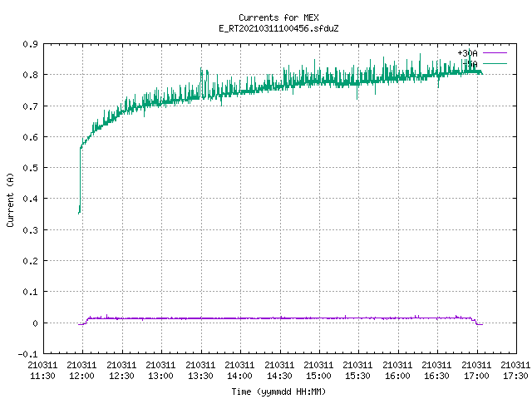Screen dimensions: 532x399
Task: Click the 13:00 x-axis time label
Action: click(160, 376)
